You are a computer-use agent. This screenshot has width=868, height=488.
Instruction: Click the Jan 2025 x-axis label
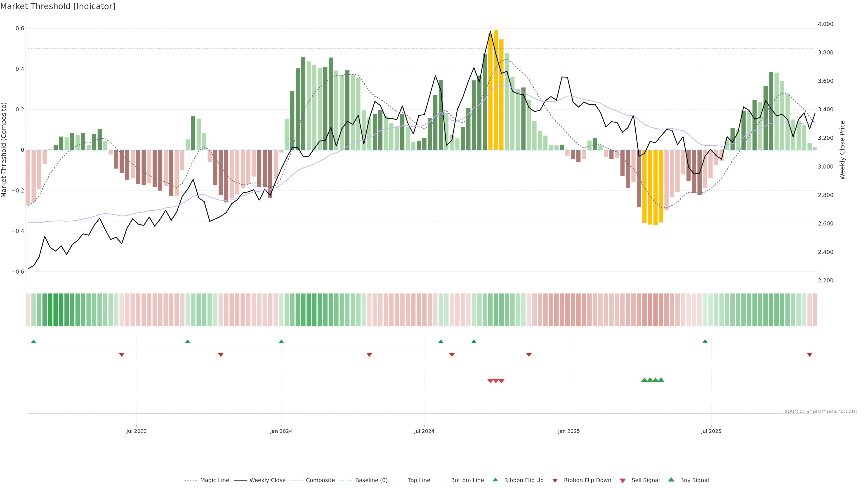tap(569, 431)
